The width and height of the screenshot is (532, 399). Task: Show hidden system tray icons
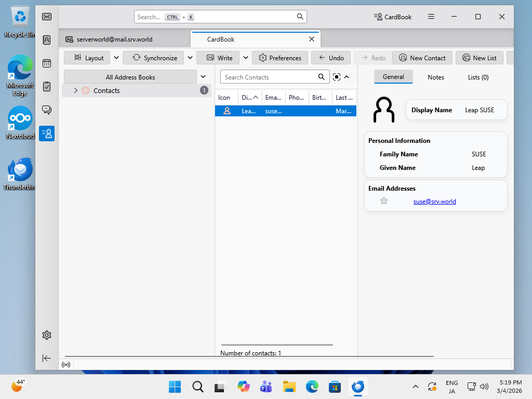tap(415, 387)
